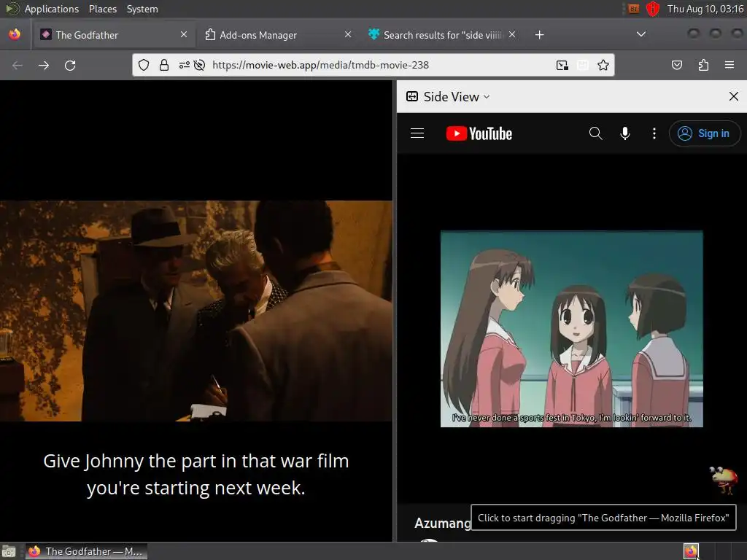Expand the list all tabs dropdown
Viewport: 747px width, 560px height.
pyautogui.click(x=641, y=34)
